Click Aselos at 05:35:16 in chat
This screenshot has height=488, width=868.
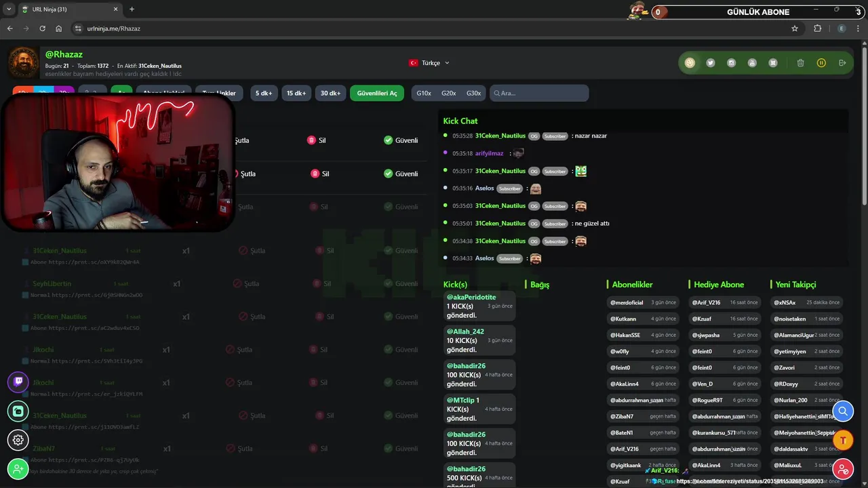(x=484, y=188)
